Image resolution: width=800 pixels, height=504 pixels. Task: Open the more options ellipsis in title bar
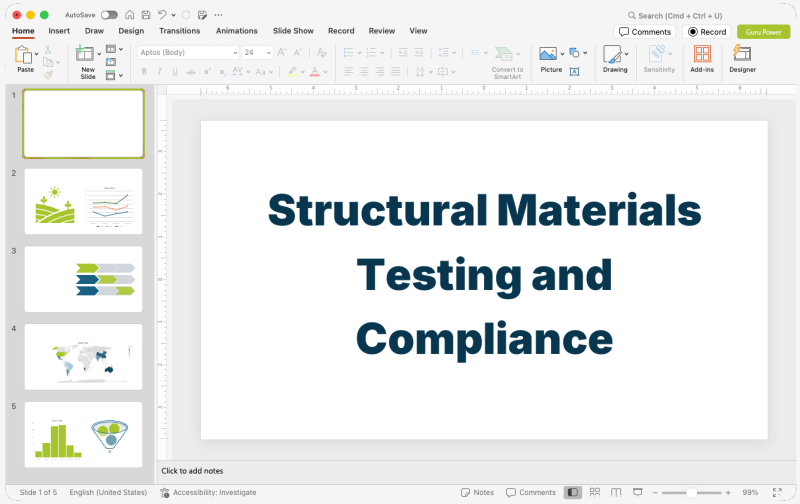tap(218, 15)
